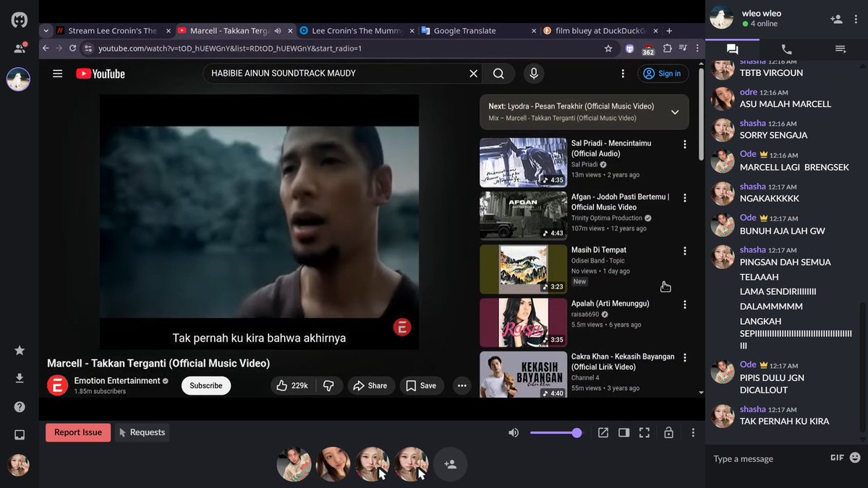Open Afgan Jodoh Pasti Bertemu thumbnail
This screenshot has height=488, width=868.
tap(523, 215)
